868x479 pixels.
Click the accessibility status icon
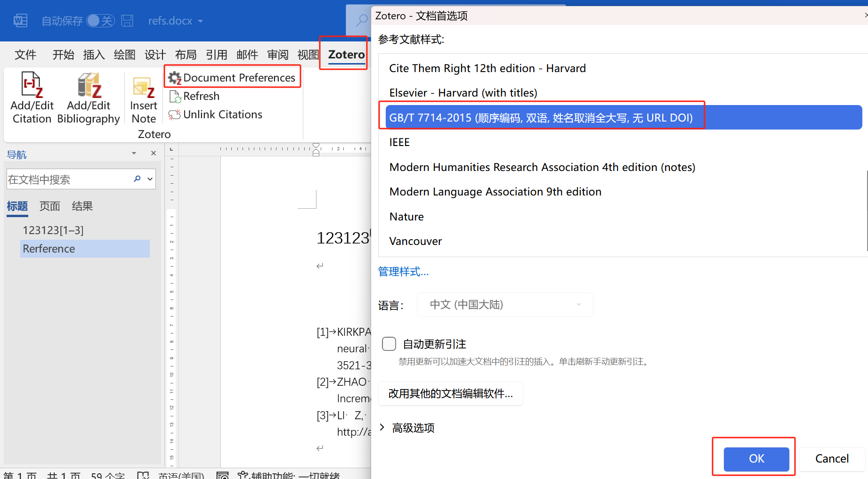(x=243, y=475)
